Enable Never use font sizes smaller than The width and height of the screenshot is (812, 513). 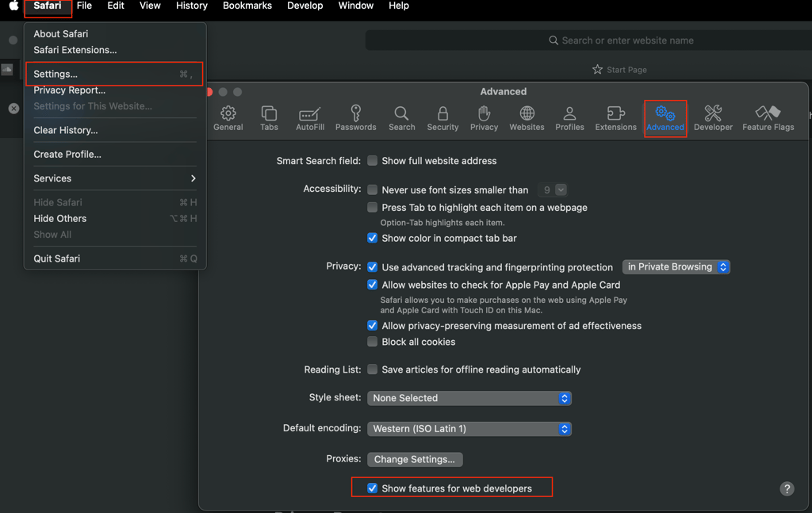pyautogui.click(x=372, y=190)
